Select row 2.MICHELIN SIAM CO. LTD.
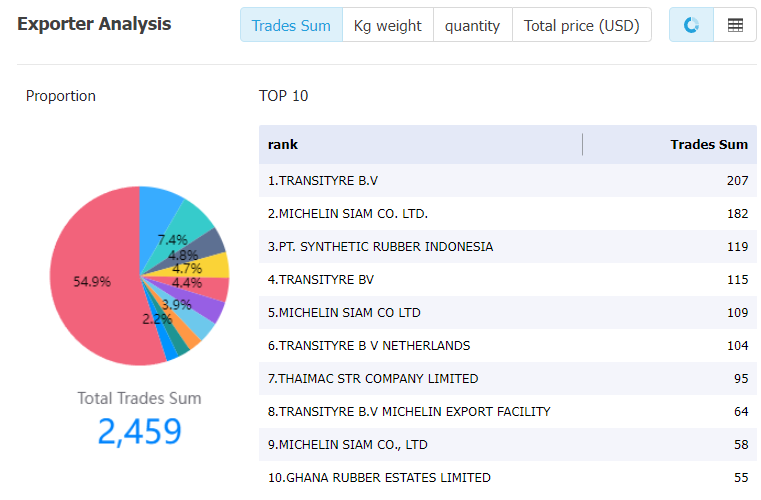This screenshot has height=500, width=761. [x=508, y=214]
